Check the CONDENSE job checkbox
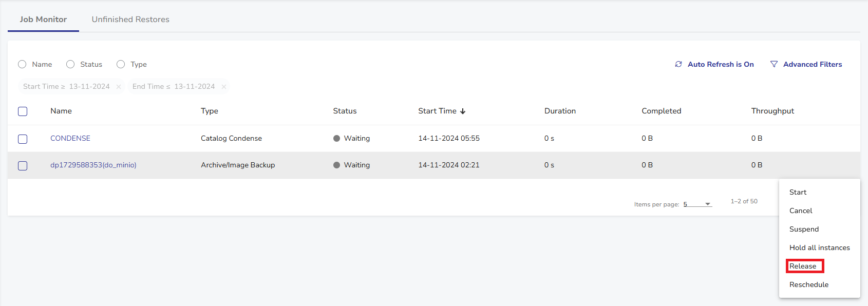 coord(23,139)
